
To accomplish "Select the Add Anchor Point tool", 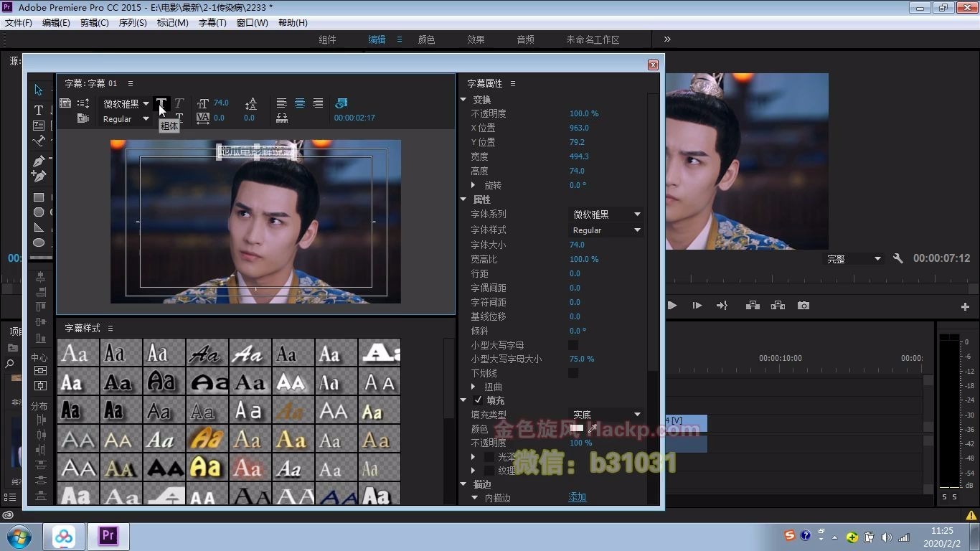I will [x=39, y=176].
